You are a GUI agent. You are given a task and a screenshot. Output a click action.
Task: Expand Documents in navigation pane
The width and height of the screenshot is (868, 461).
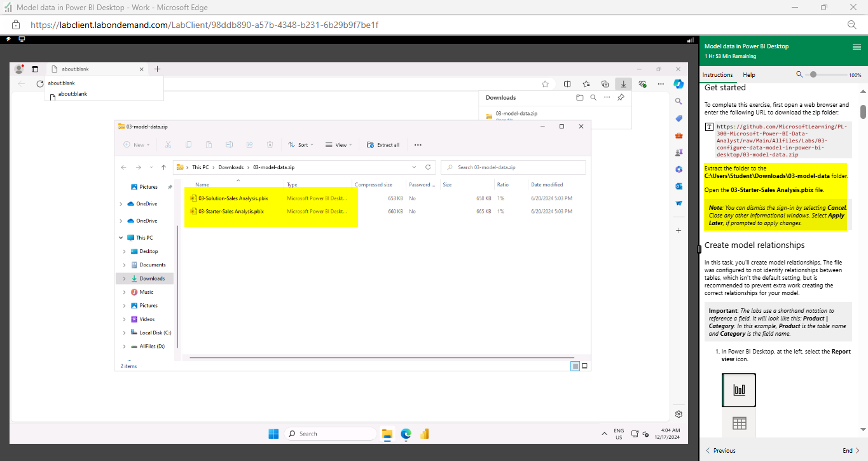pos(124,265)
